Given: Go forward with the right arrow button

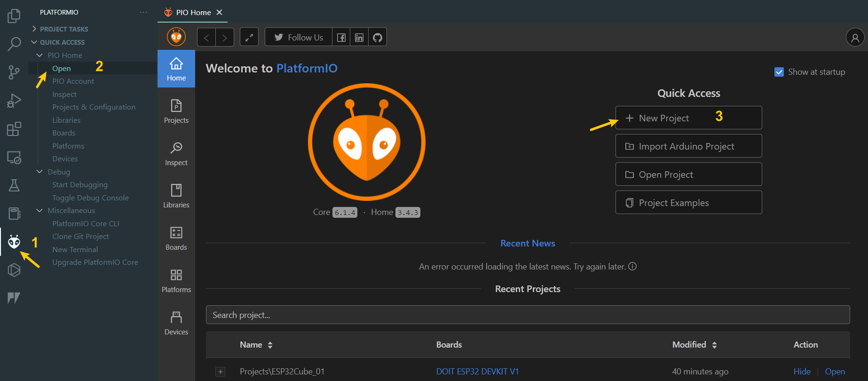Looking at the screenshot, I should 225,37.
